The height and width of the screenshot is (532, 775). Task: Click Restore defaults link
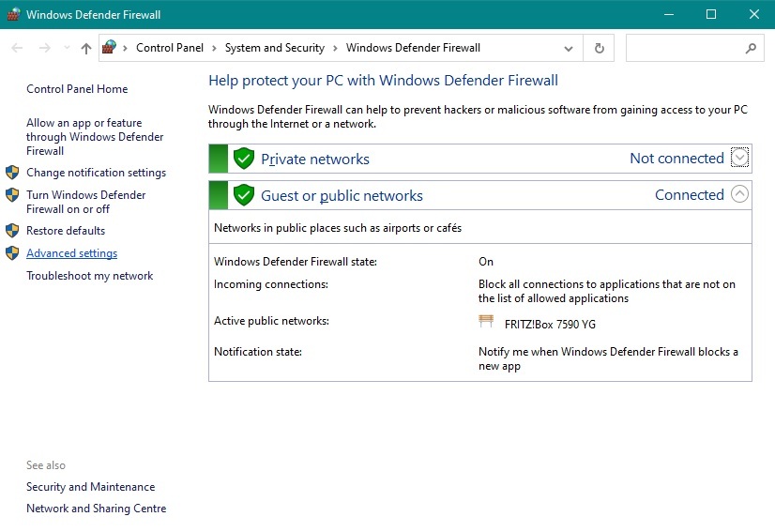point(66,231)
